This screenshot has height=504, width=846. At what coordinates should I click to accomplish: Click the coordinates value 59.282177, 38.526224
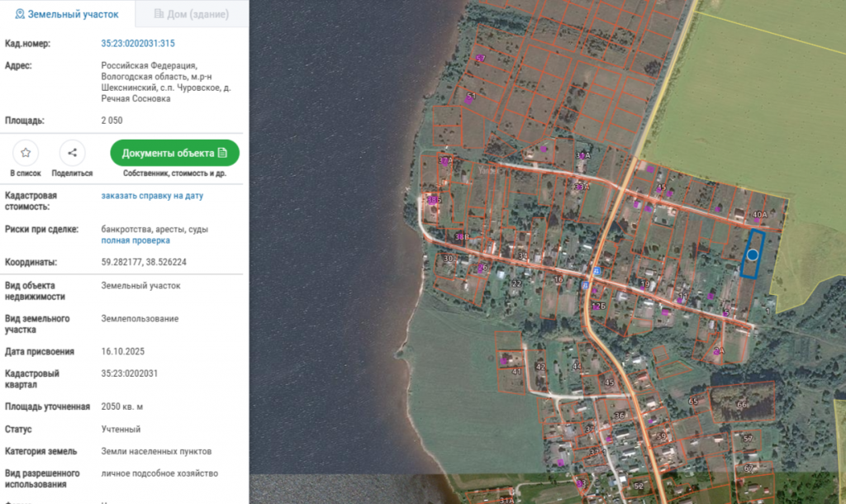pos(144,262)
